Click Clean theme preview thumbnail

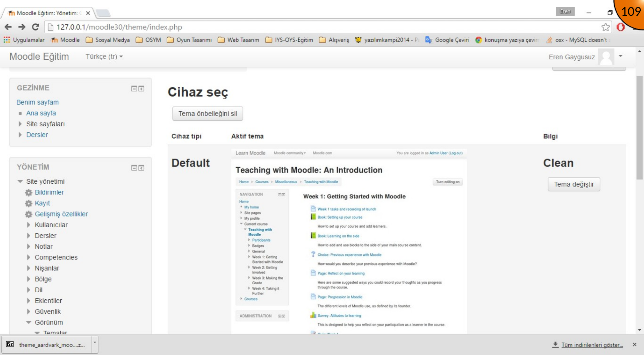[x=349, y=241]
